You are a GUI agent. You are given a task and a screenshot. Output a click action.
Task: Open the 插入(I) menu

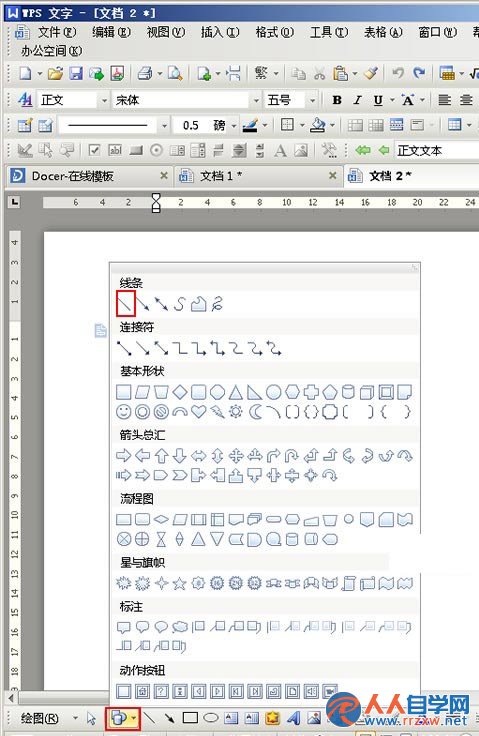coord(220,32)
